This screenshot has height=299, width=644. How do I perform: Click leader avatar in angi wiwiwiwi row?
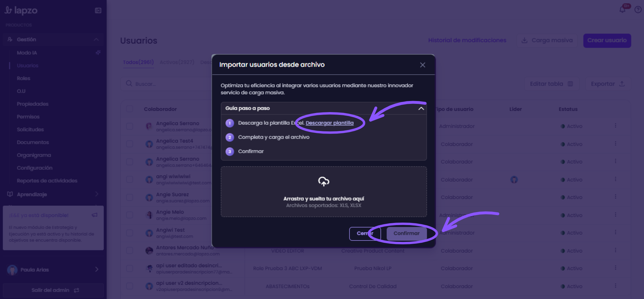(x=514, y=180)
